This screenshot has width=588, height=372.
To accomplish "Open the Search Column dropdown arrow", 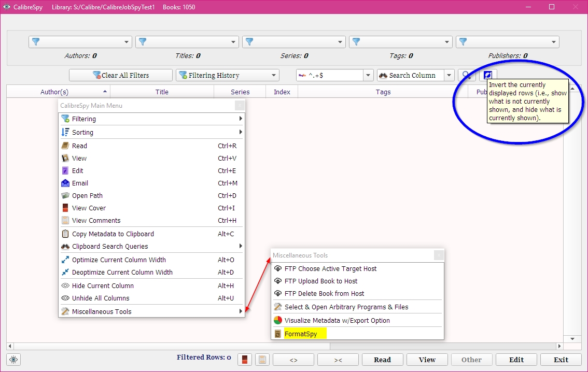I will coord(449,75).
